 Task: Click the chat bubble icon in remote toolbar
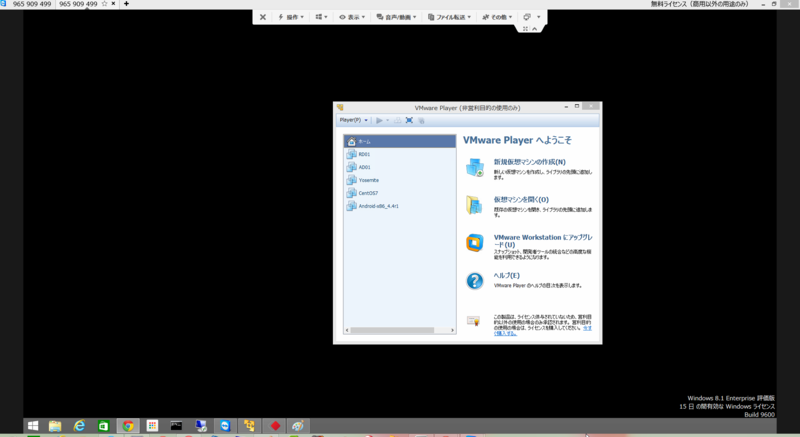[x=527, y=17]
